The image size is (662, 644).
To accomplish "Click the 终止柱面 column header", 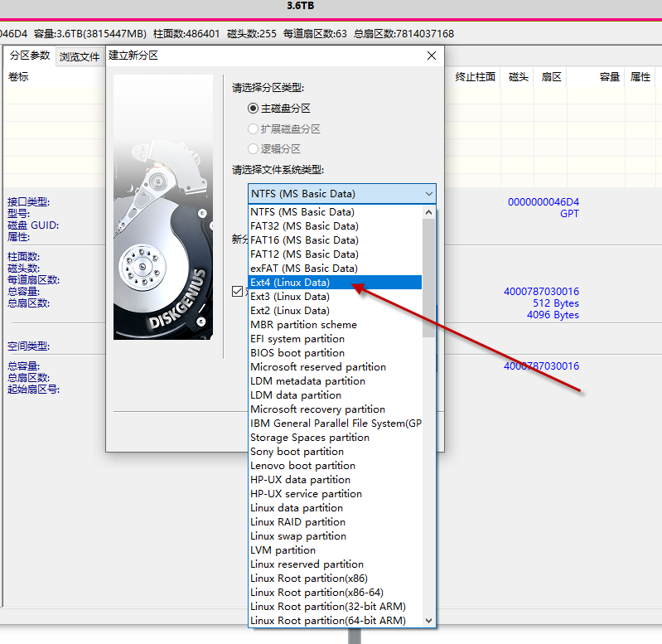I will point(475,77).
